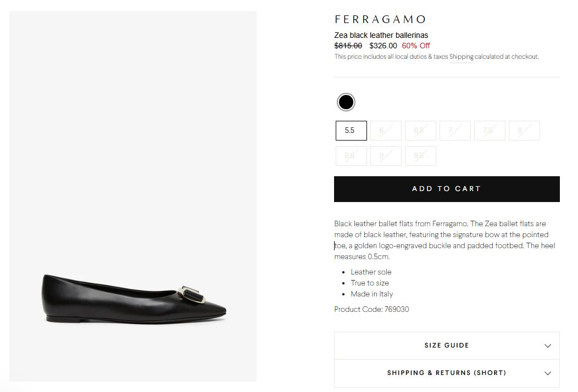Click the Zea black leather ballerinas title
Screen dimensions: 578x392
[381, 36]
